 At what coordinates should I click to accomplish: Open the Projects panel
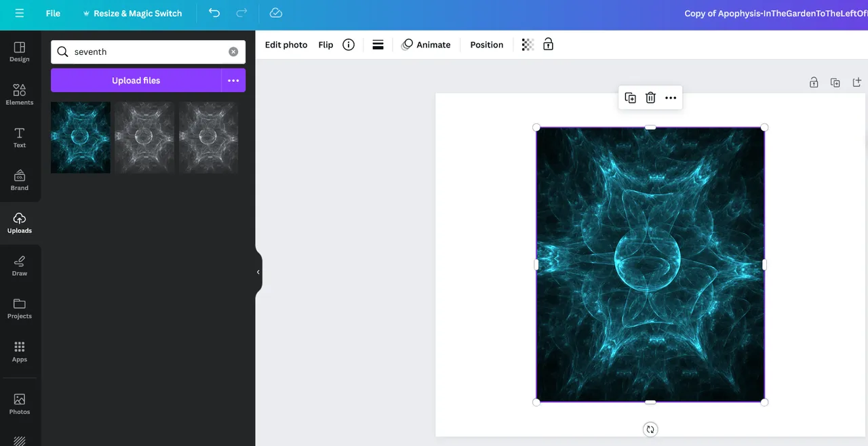click(x=20, y=308)
